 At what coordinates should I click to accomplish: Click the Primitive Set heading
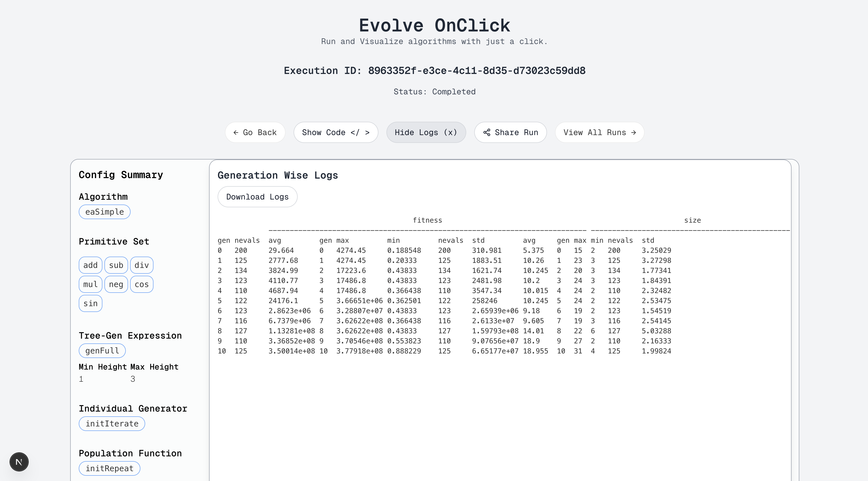[x=114, y=242]
